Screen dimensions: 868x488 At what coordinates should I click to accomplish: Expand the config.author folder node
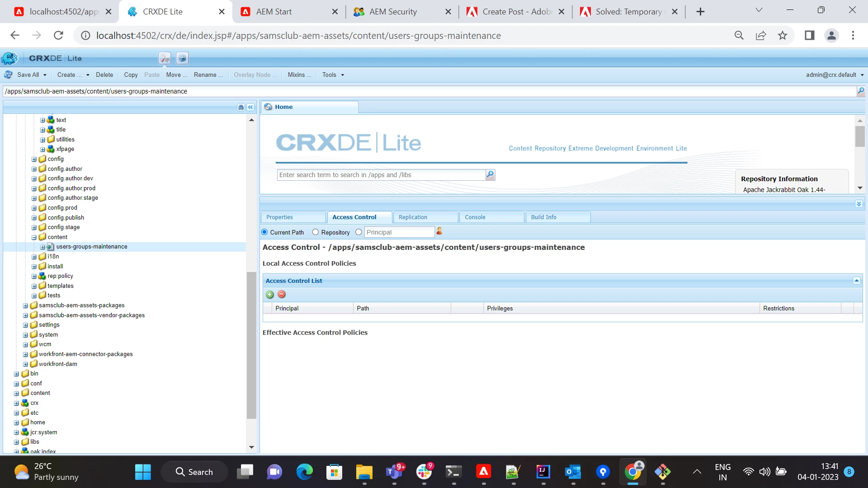(34, 169)
